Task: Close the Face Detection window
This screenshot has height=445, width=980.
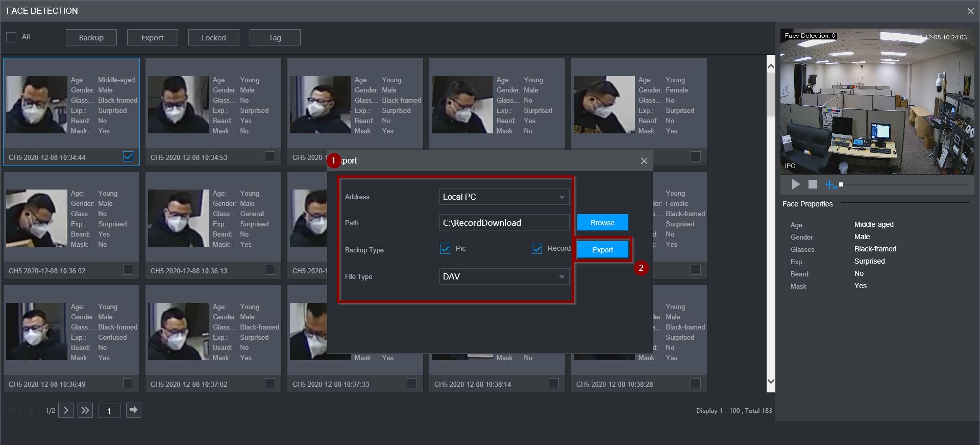Action: click(x=970, y=11)
